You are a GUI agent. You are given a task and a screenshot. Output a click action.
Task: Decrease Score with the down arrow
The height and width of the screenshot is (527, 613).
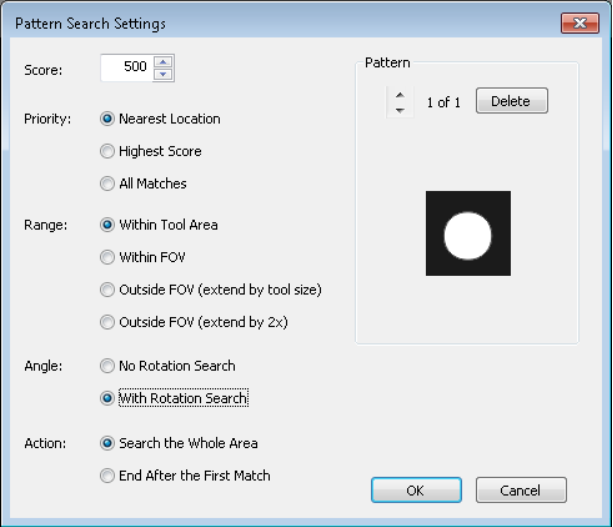click(163, 74)
